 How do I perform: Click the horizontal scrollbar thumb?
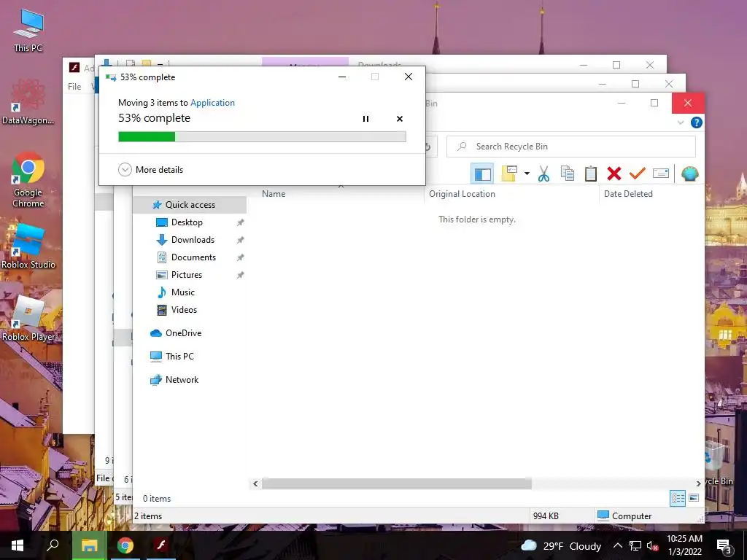pyautogui.click(x=396, y=484)
